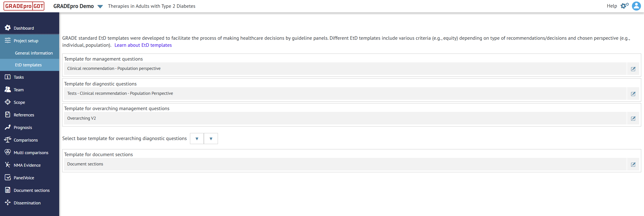Open the Learn about EtD templates link
The height and width of the screenshot is (216, 644).
coord(143,45)
